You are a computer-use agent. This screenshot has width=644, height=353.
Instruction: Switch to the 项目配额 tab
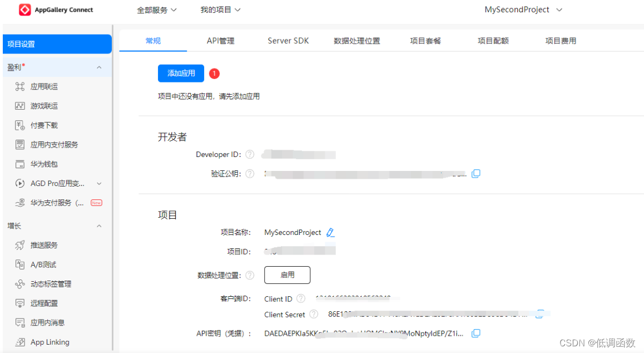click(x=493, y=41)
